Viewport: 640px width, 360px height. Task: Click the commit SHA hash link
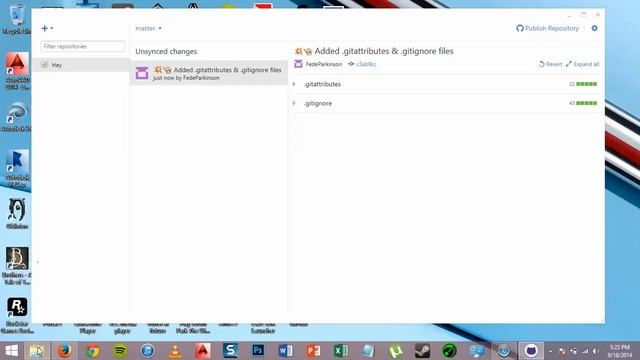[x=362, y=64]
